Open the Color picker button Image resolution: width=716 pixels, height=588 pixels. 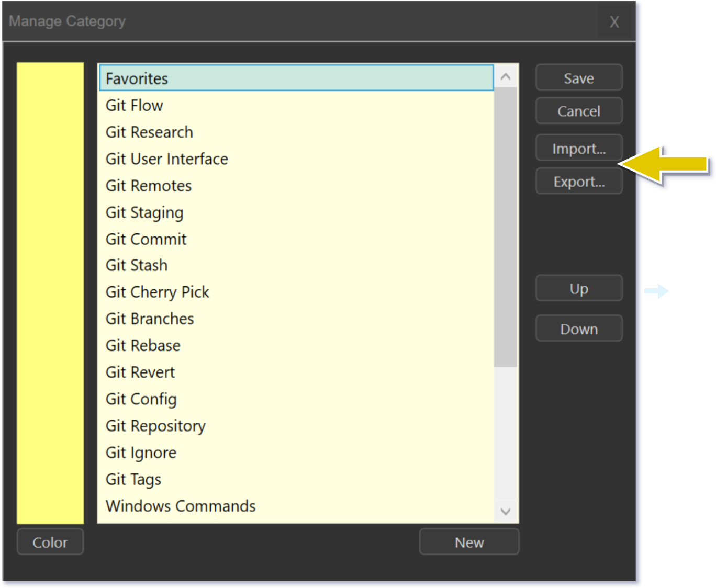pos(50,542)
